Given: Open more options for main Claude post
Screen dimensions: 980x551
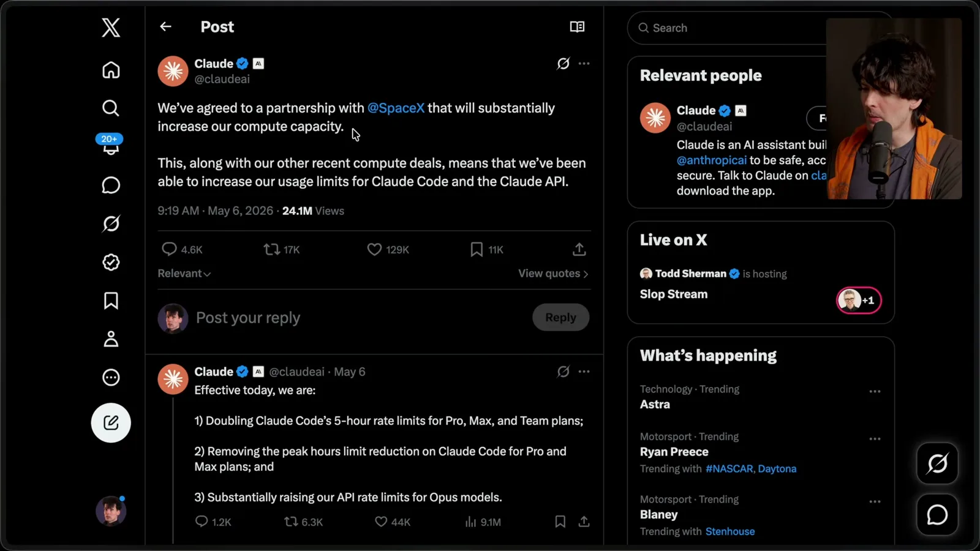Looking at the screenshot, I should tap(584, 64).
